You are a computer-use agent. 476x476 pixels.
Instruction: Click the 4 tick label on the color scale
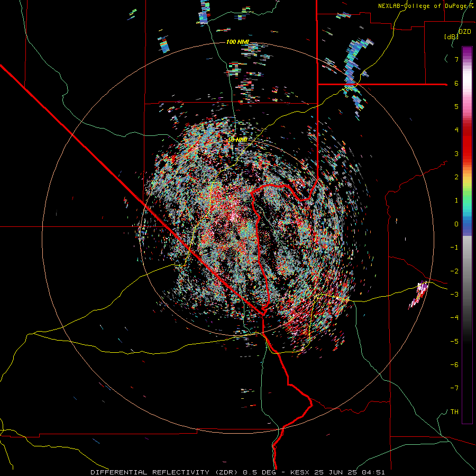456,130
